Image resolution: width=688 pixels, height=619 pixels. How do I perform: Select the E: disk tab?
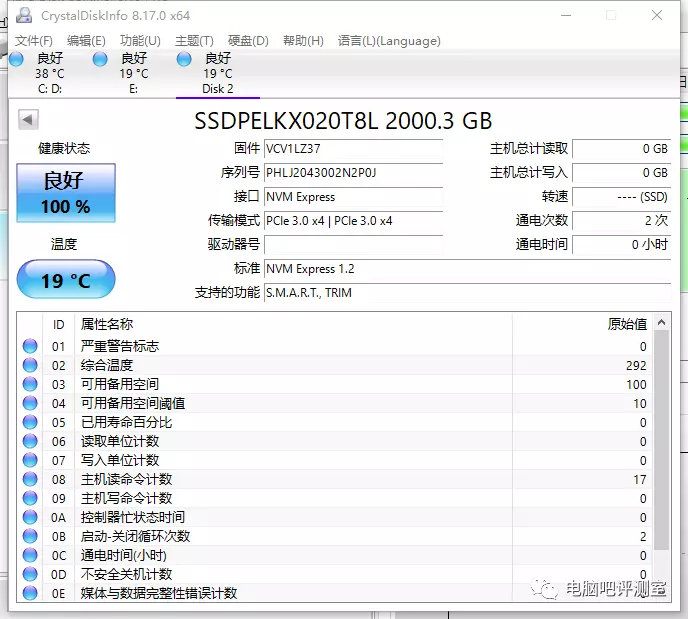tap(134, 73)
